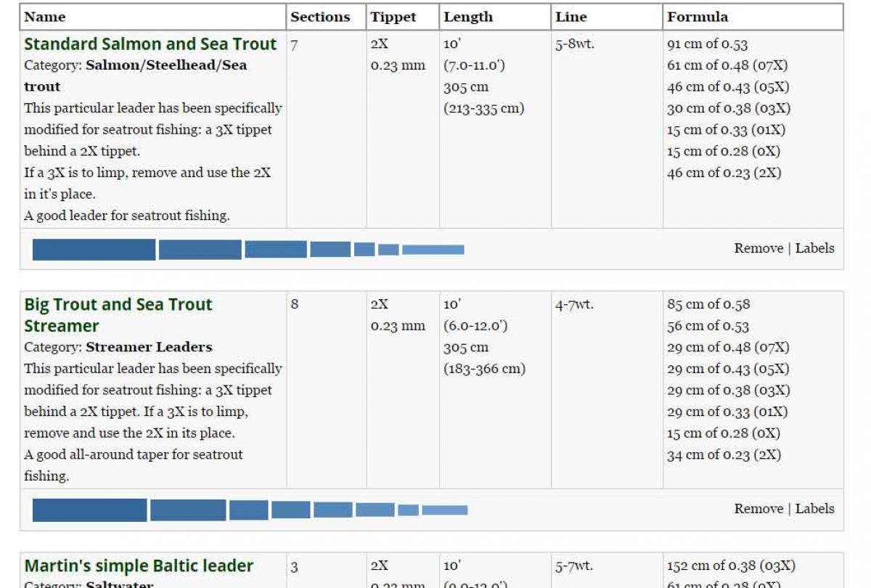This screenshot has width=871, height=588.
Task: Click thickest butt segment of Standard Salmon diagram
Action: pyautogui.click(x=94, y=250)
